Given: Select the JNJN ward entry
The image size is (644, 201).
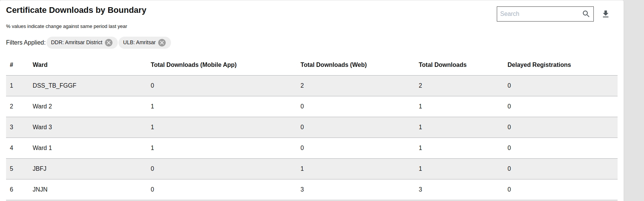Looking at the screenshot, I should pos(40,190).
